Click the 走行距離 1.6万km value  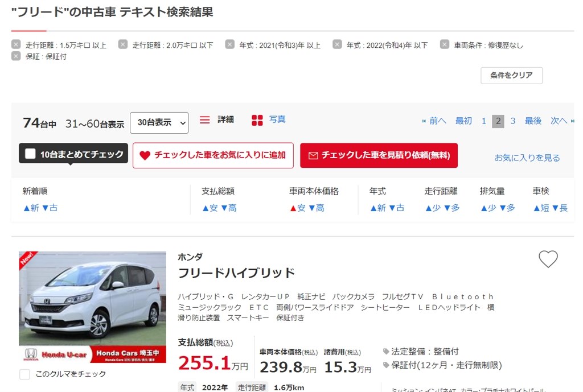point(289,387)
